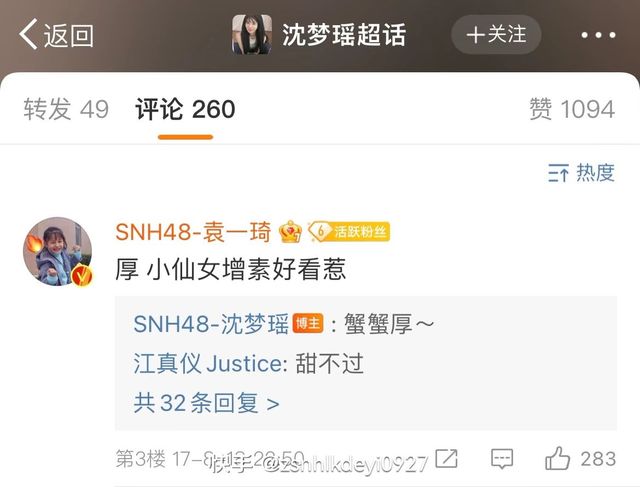Select the 评论 260 tab
The height and width of the screenshot is (487, 640).
[x=185, y=109]
